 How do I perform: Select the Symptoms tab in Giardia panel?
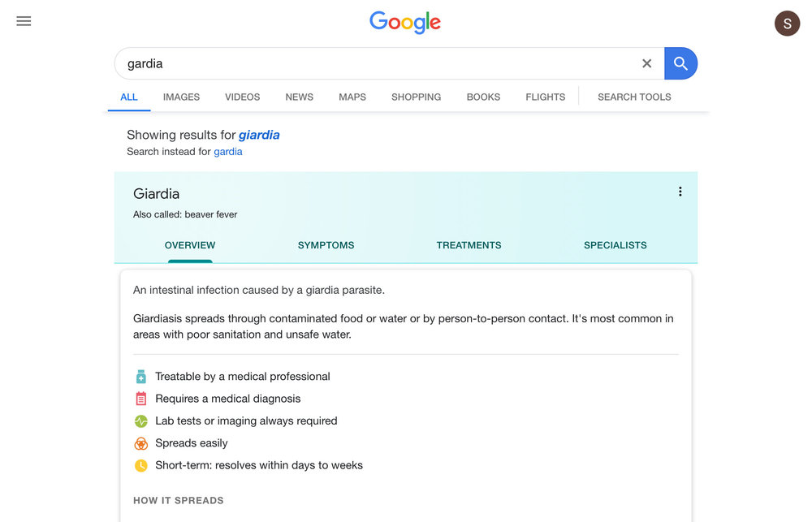(x=326, y=245)
